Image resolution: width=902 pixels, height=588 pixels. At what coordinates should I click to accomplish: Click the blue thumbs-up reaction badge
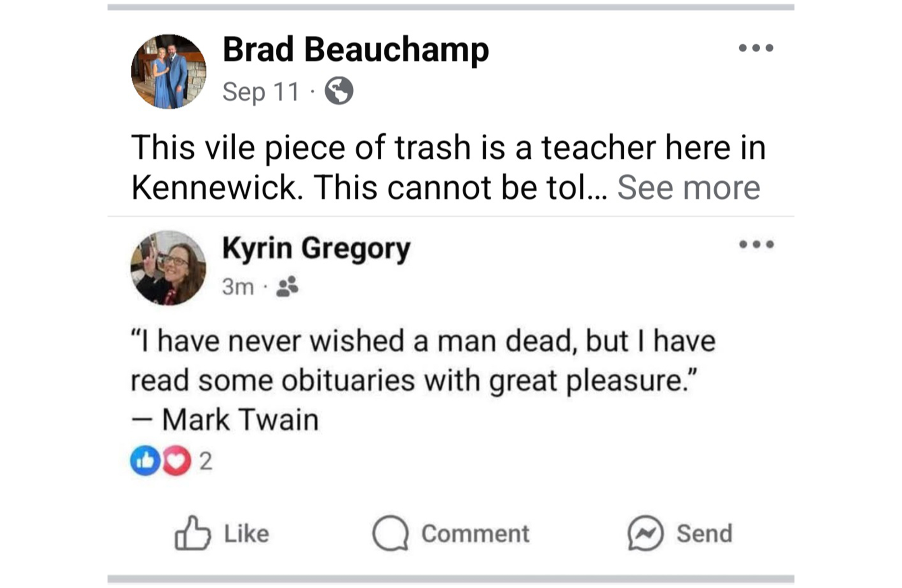pyautogui.click(x=145, y=461)
